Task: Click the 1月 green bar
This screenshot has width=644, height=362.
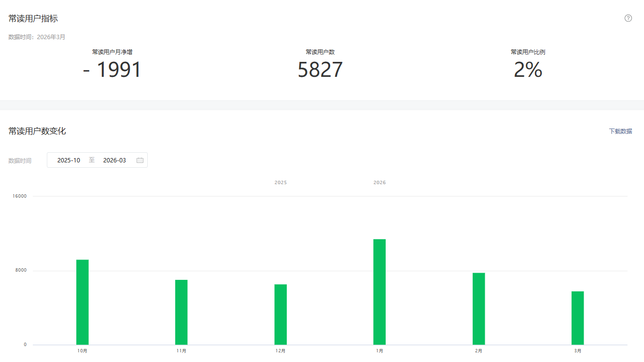Action: 379,292
